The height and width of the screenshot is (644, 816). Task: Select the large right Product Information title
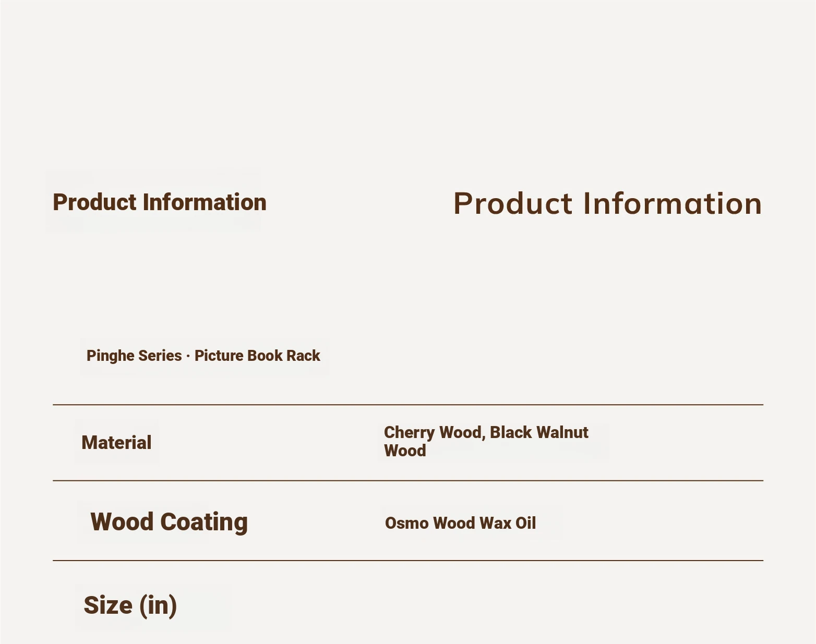pos(608,203)
